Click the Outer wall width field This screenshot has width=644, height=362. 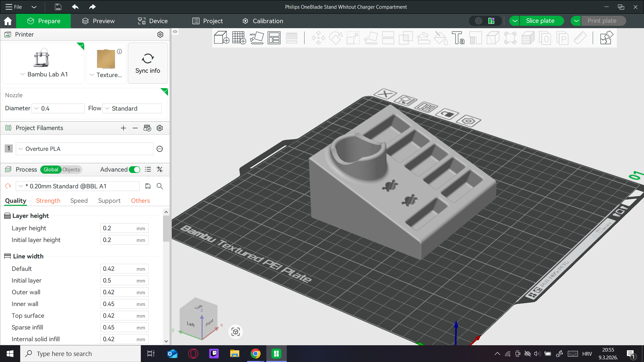pos(124,292)
